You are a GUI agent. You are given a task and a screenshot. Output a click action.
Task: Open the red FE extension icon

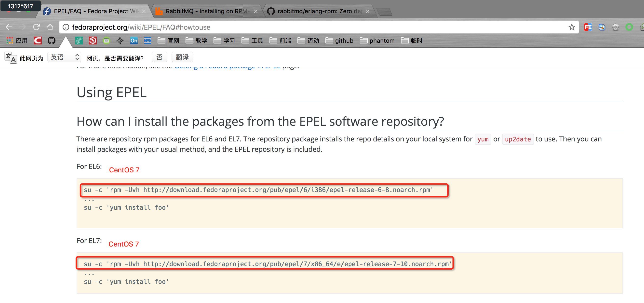tap(588, 27)
